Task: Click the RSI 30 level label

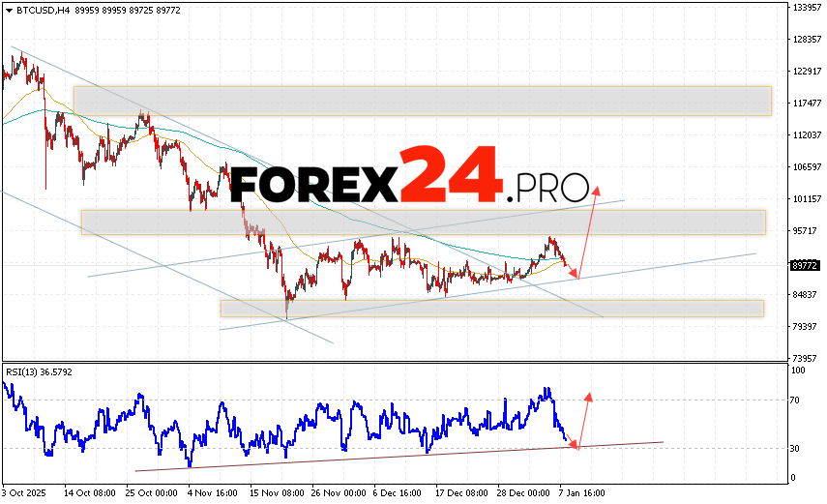Action: point(797,448)
